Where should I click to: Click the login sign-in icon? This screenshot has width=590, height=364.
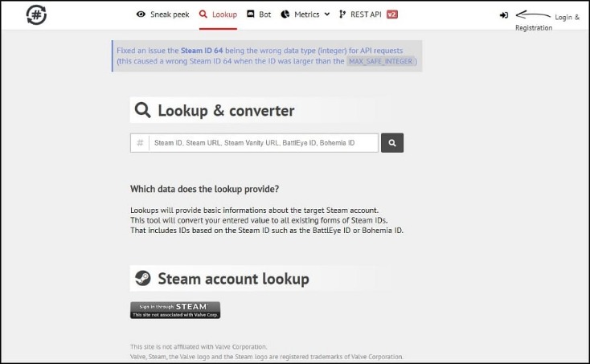click(x=504, y=15)
